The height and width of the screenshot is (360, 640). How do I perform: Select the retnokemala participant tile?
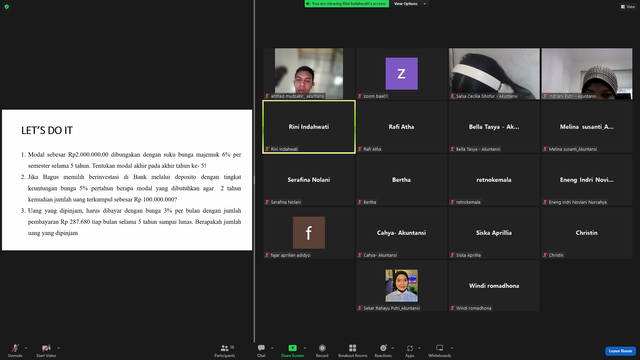point(494,180)
